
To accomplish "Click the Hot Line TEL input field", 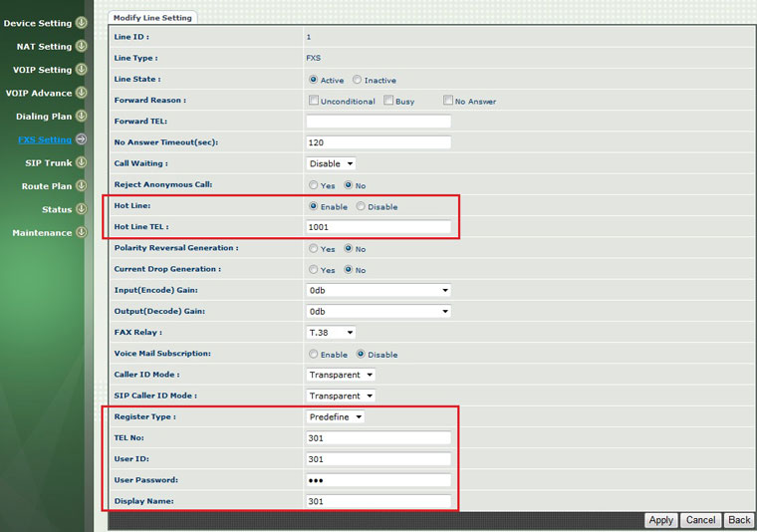I will click(x=378, y=227).
